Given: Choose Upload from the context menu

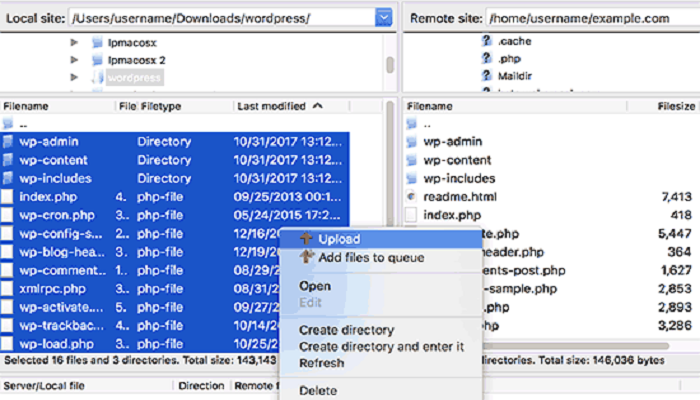Looking at the screenshot, I should 381,239.
